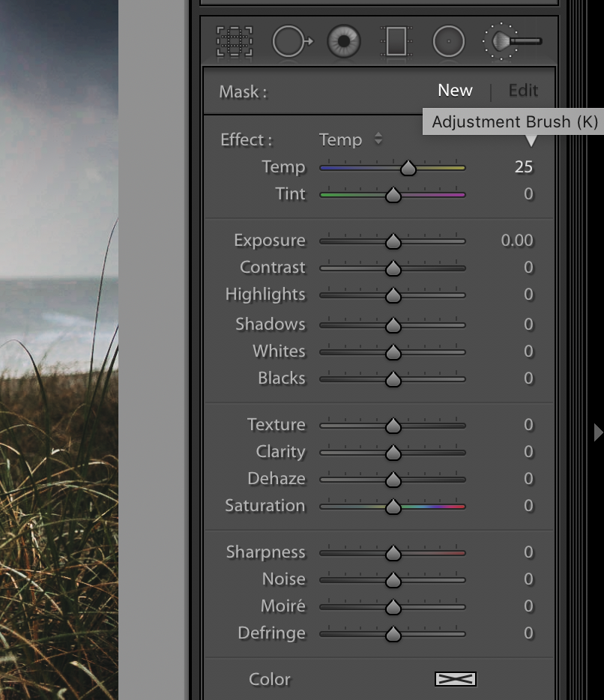Image resolution: width=604 pixels, height=700 pixels.
Task: Select the Red Eye Correction tool
Action: [x=344, y=41]
